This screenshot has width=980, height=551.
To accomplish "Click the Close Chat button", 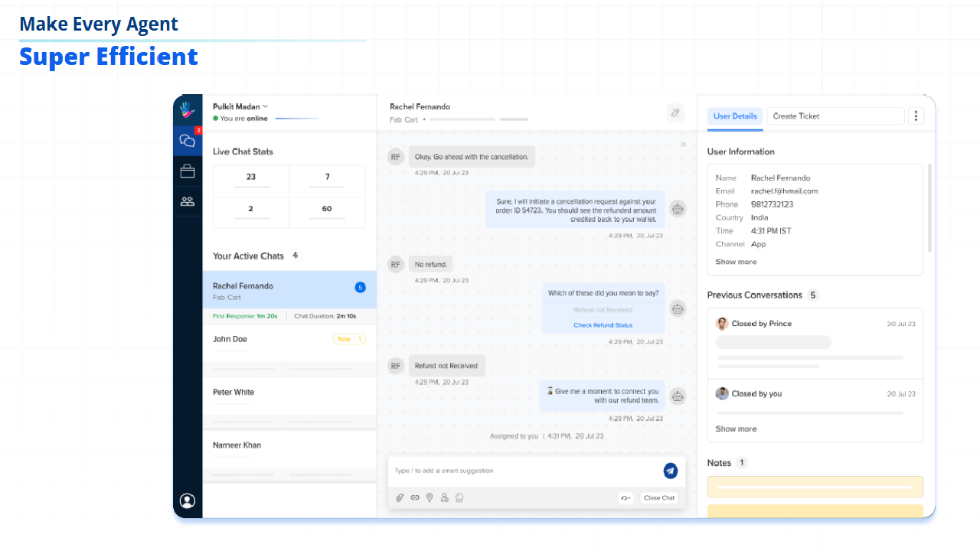I will coord(659,497).
